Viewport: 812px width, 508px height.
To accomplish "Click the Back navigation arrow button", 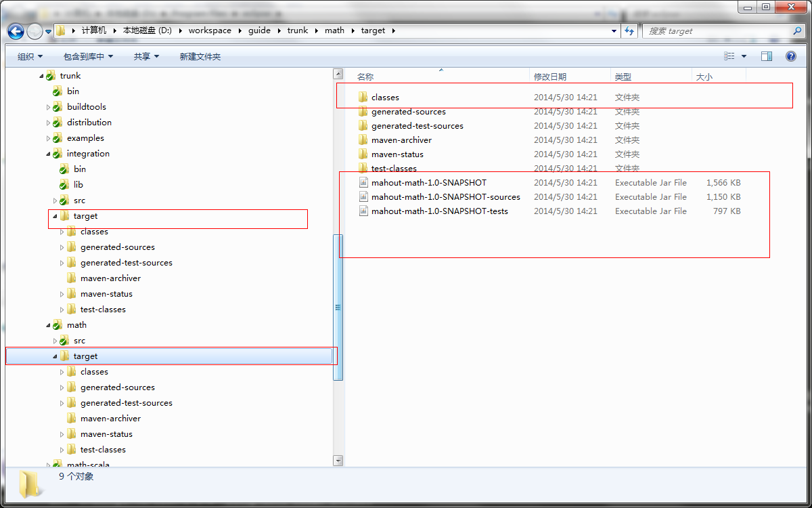I will coord(16,31).
